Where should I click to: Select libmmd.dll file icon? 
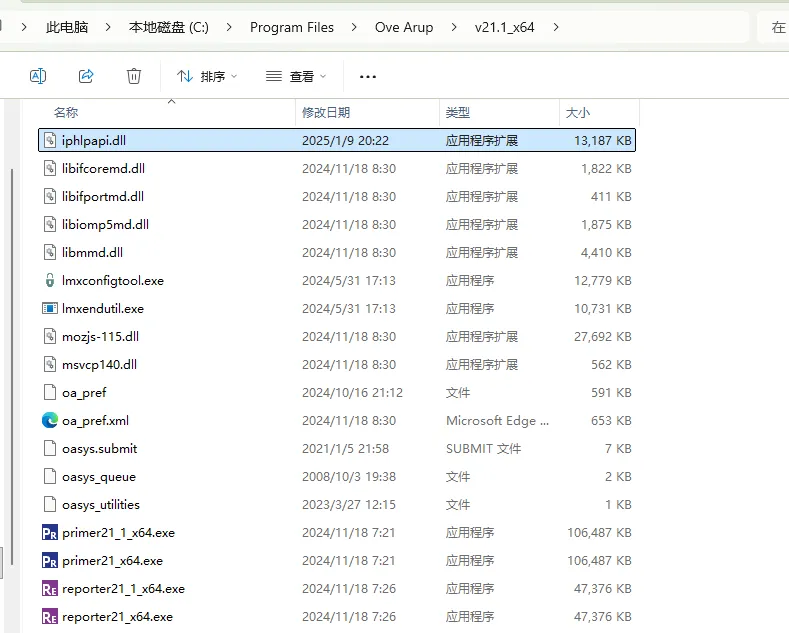[x=50, y=252]
